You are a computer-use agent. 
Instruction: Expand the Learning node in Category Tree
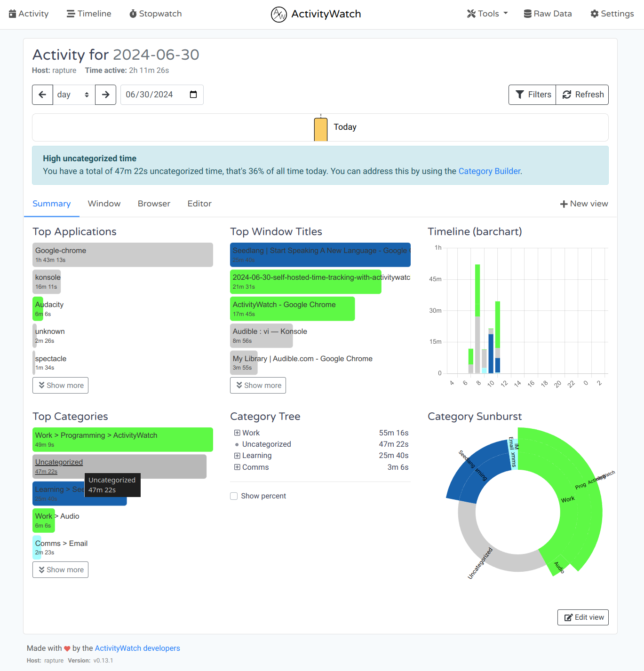[x=237, y=456]
